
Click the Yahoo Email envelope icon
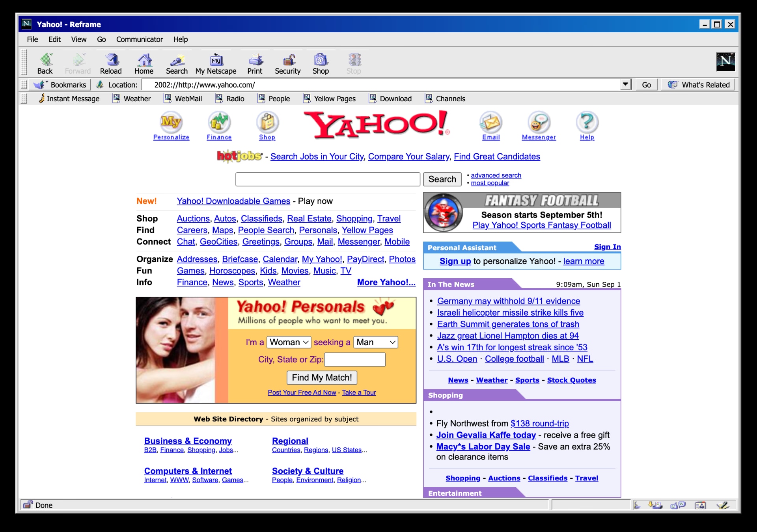tap(491, 122)
